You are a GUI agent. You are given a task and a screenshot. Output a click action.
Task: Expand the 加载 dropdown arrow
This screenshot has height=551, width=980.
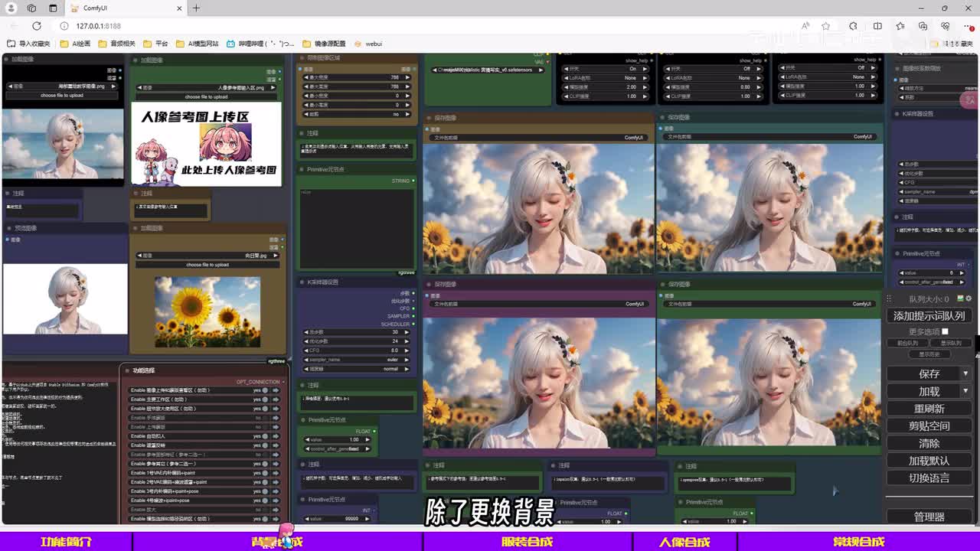(965, 391)
